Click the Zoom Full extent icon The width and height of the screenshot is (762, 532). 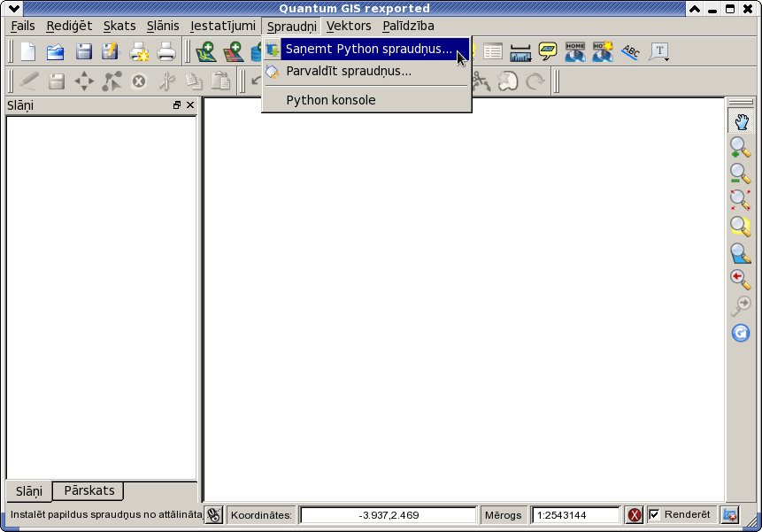tap(741, 200)
